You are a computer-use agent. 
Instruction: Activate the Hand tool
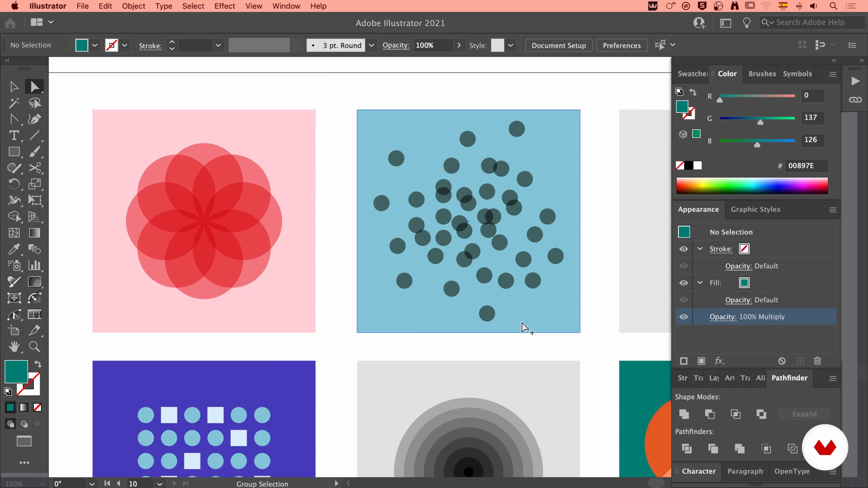coord(14,347)
